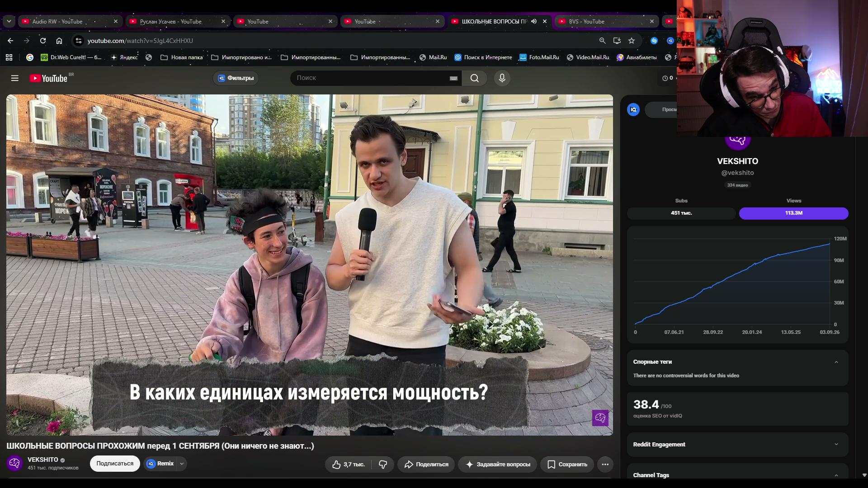
Task: Like the video with thumbs-up button
Action: pyautogui.click(x=349, y=464)
